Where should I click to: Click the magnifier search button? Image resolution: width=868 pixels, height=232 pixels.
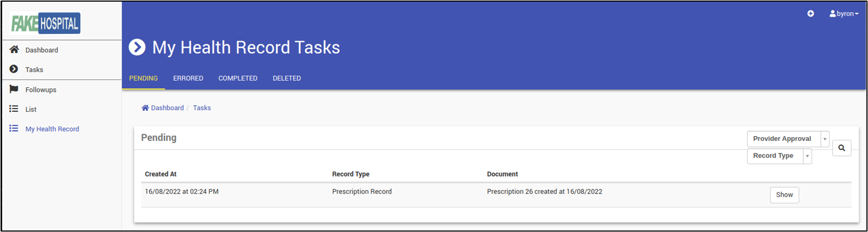pyautogui.click(x=842, y=148)
